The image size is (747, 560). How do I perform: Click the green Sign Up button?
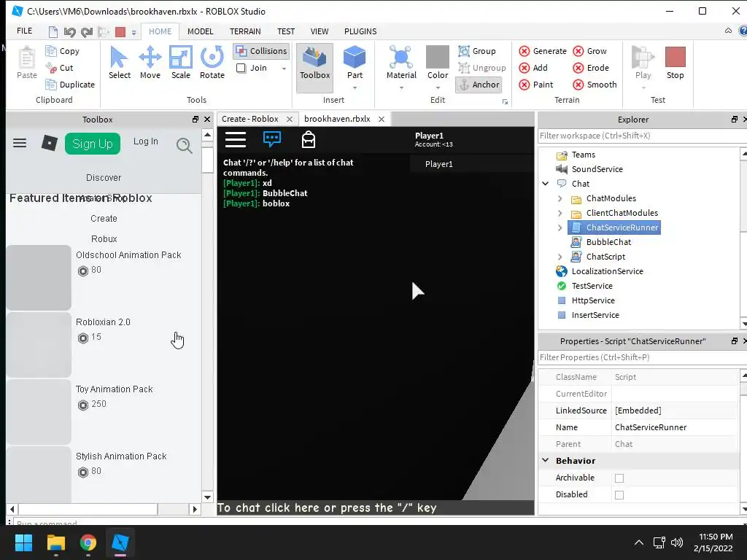(93, 144)
